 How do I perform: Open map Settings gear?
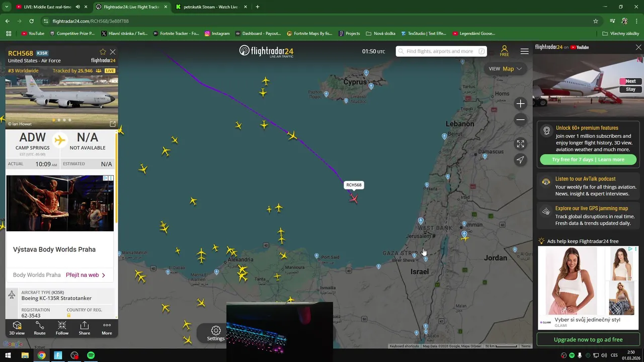(x=216, y=333)
